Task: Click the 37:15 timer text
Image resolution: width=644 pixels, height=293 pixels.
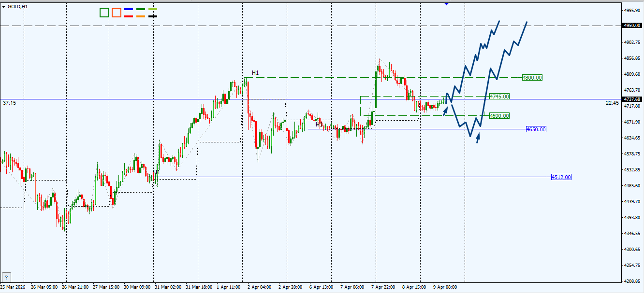Action: point(10,103)
